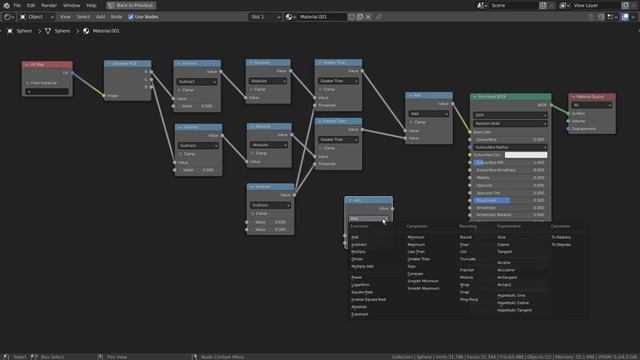Click the Node Context Menu status icon
The height and width of the screenshot is (360, 640).
click(x=194, y=357)
